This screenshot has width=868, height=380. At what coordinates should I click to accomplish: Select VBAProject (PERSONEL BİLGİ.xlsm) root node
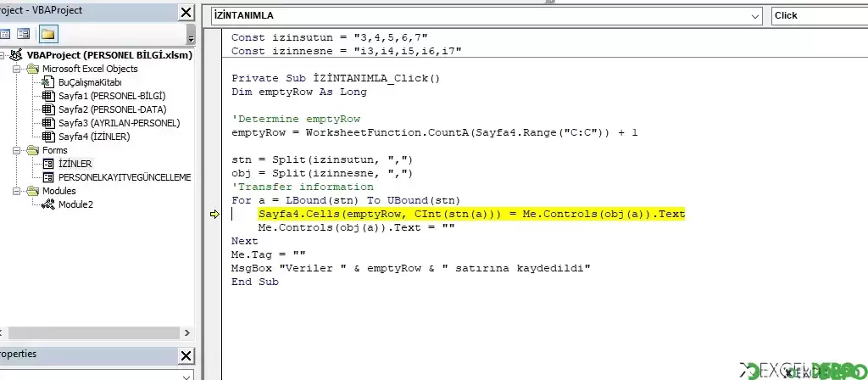pyautogui.click(x=109, y=55)
